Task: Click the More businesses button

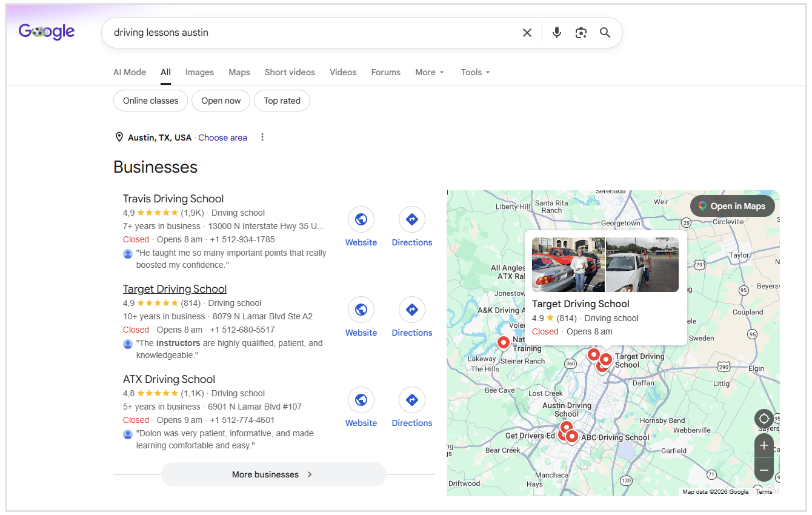Action: click(x=273, y=474)
